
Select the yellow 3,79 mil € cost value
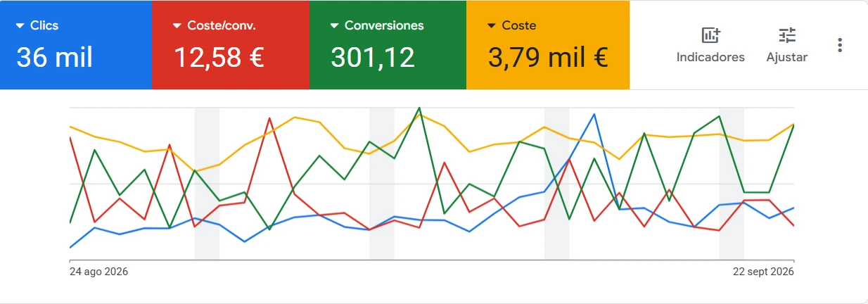548,58
